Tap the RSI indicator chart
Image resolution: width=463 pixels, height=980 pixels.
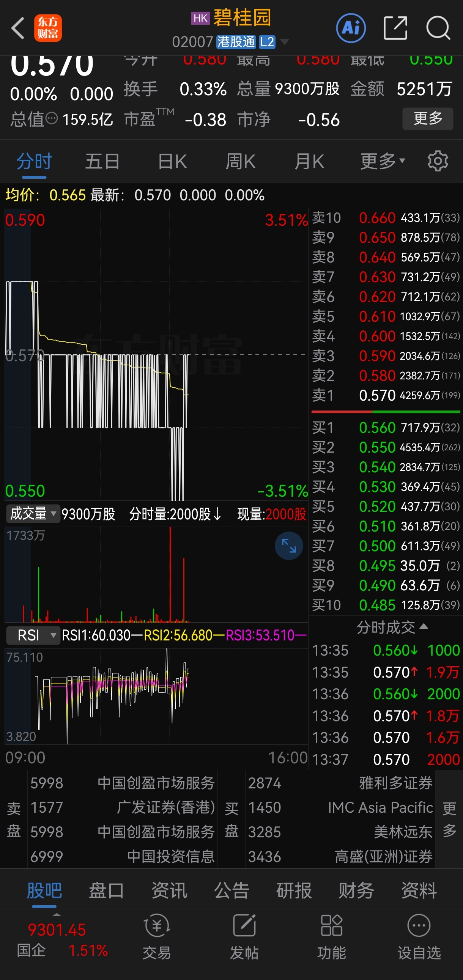(x=156, y=696)
